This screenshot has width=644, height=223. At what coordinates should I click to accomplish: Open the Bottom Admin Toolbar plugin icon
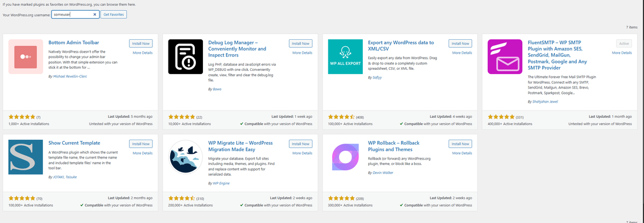coord(26,56)
